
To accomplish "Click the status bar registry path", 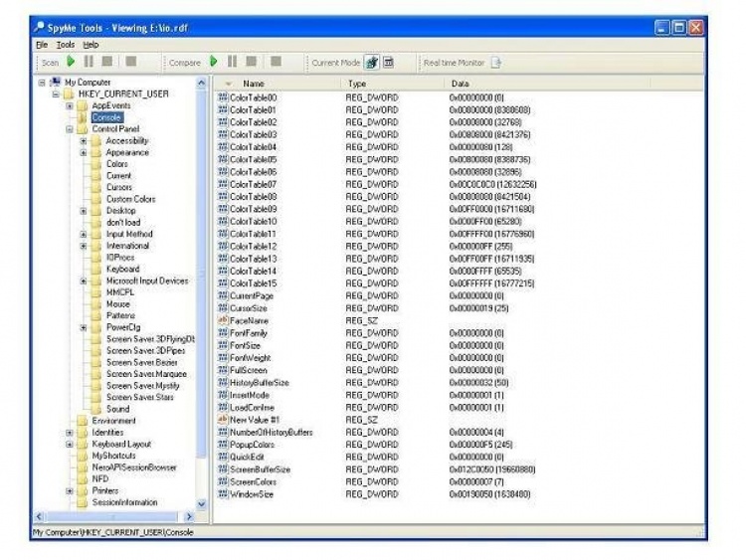I will (x=112, y=532).
